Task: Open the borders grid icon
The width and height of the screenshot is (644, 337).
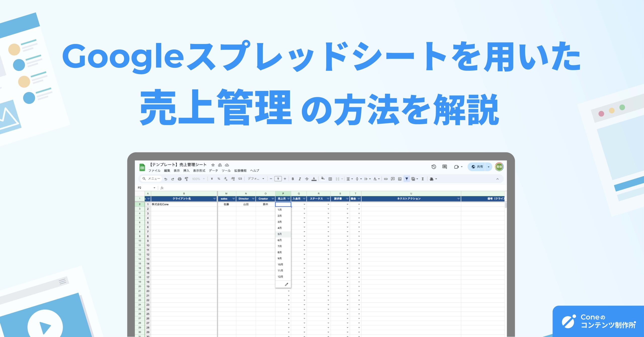Action: [x=330, y=179]
